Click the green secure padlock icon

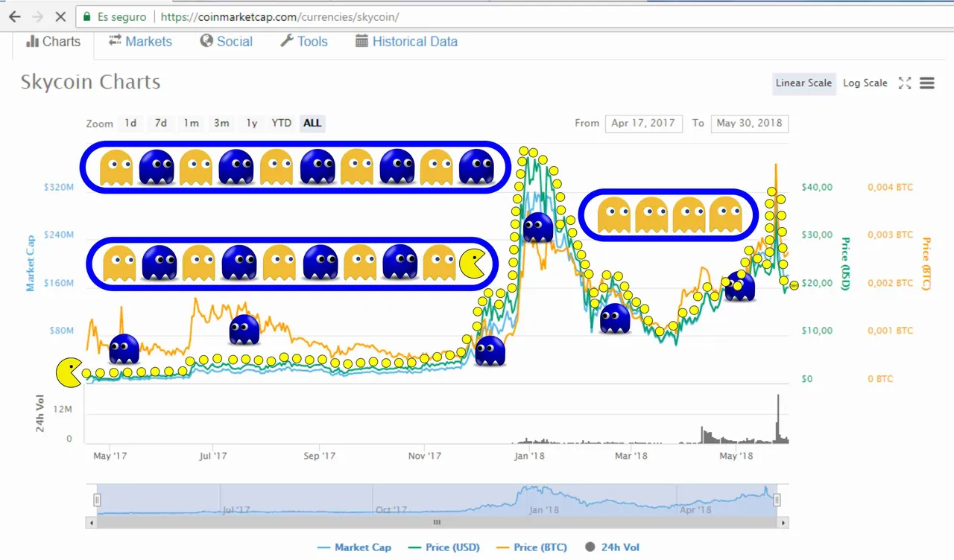click(x=86, y=16)
